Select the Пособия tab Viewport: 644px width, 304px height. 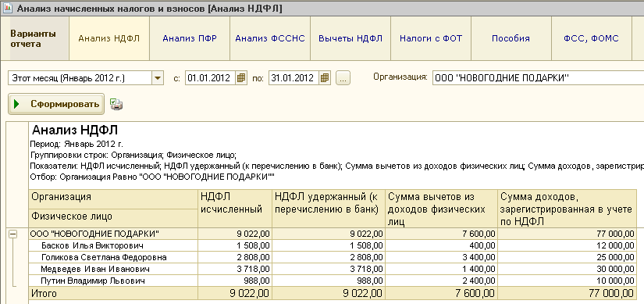(511, 39)
